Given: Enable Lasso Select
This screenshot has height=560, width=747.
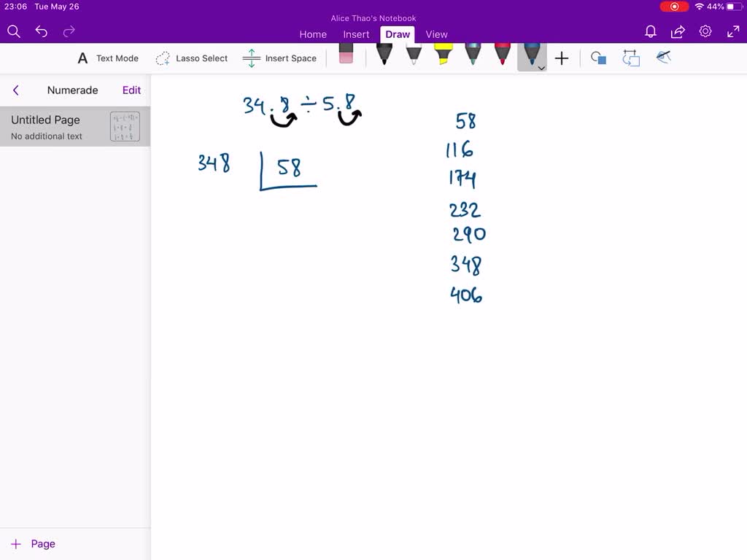Looking at the screenshot, I should [x=191, y=58].
